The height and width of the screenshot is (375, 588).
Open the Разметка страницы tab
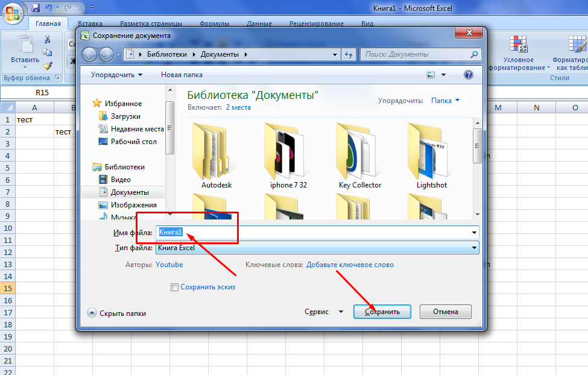[151, 24]
